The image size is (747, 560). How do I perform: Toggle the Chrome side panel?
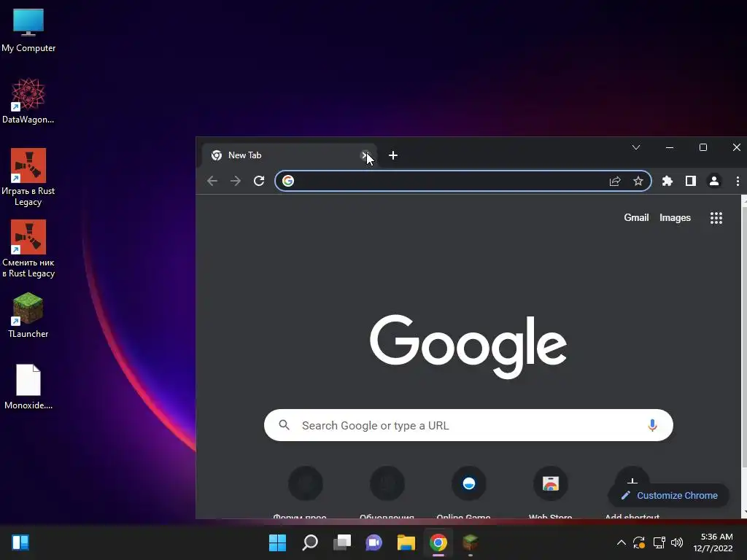tap(690, 181)
